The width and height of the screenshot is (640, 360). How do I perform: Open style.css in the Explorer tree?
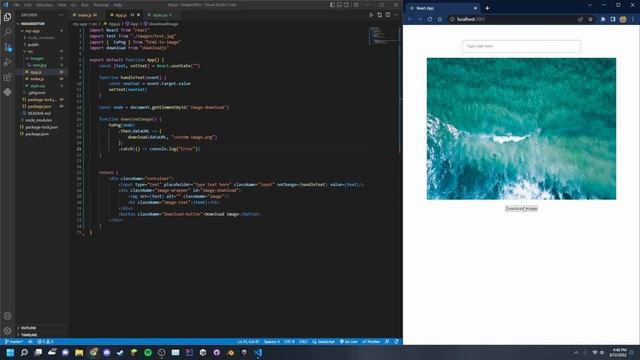point(38,86)
